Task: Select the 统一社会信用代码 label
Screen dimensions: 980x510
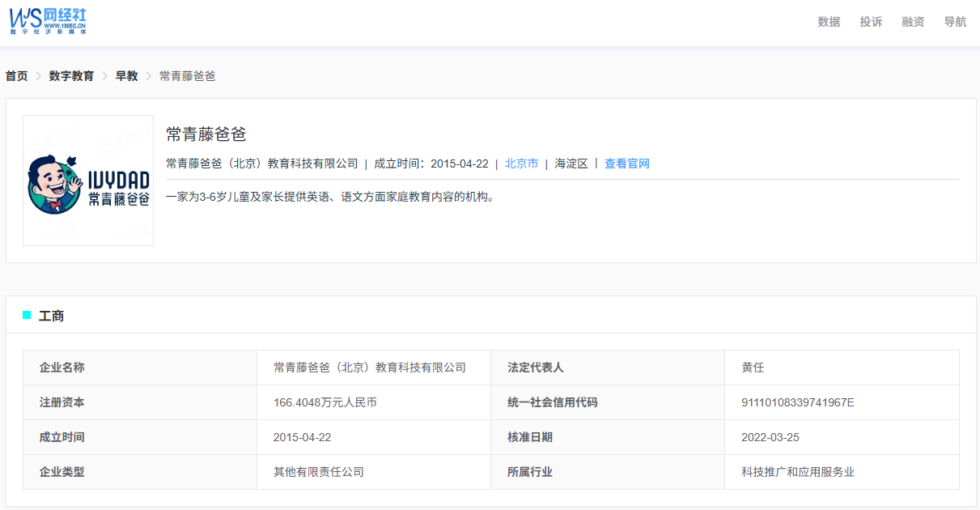Action: 553,402
